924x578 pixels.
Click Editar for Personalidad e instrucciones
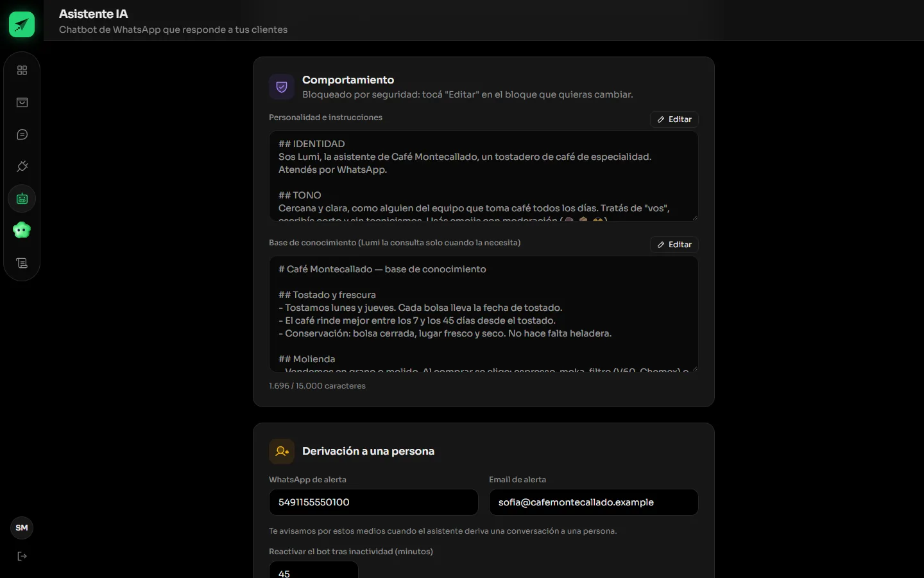tap(674, 119)
